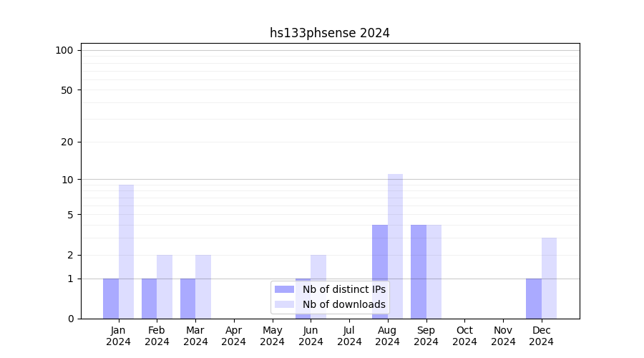The height and width of the screenshot is (358, 644).
Task: Click the February downloads bar
Action: [x=165, y=286]
